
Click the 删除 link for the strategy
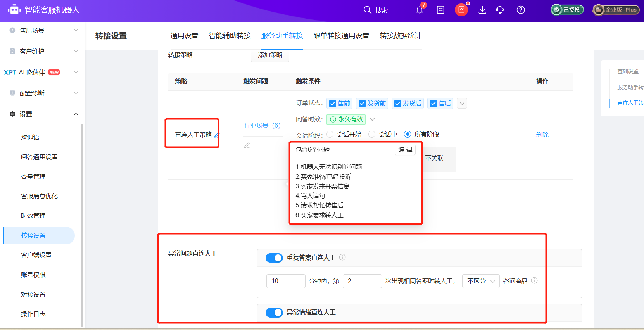(x=542, y=135)
